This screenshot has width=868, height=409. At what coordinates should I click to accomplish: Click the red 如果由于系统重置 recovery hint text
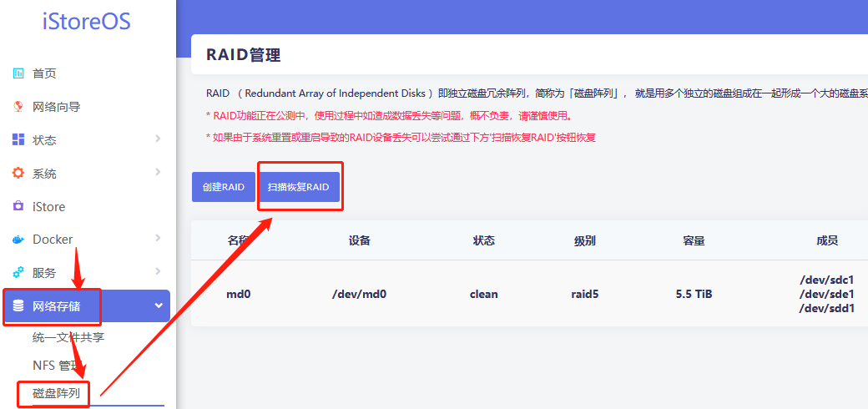tap(401, 138)
